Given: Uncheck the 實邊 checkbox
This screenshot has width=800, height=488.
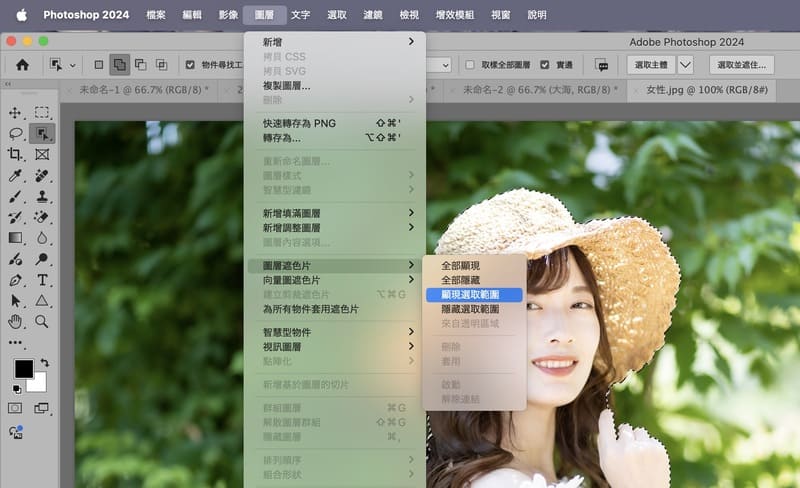Looking at the screenshot, I should click(545, 65).
